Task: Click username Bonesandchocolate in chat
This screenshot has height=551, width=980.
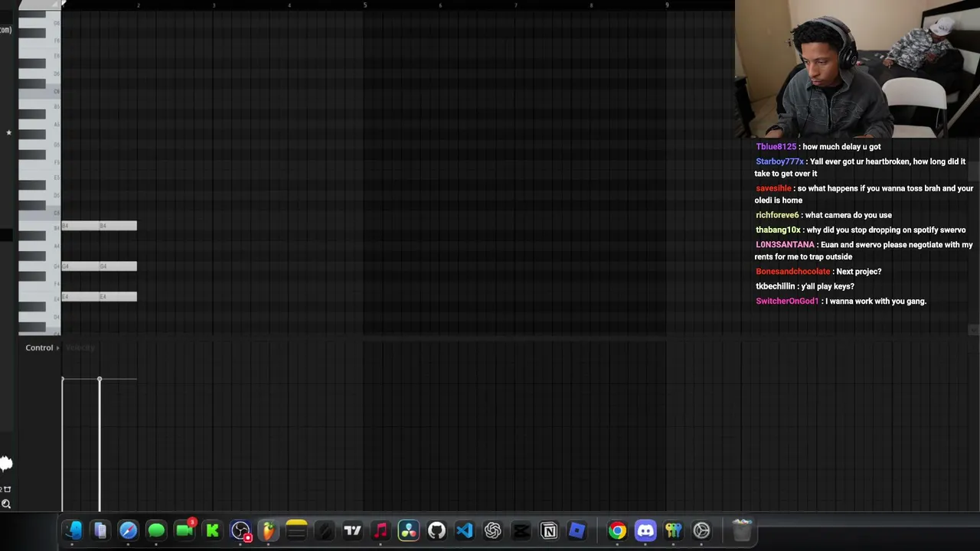Action: pos(792,272)
